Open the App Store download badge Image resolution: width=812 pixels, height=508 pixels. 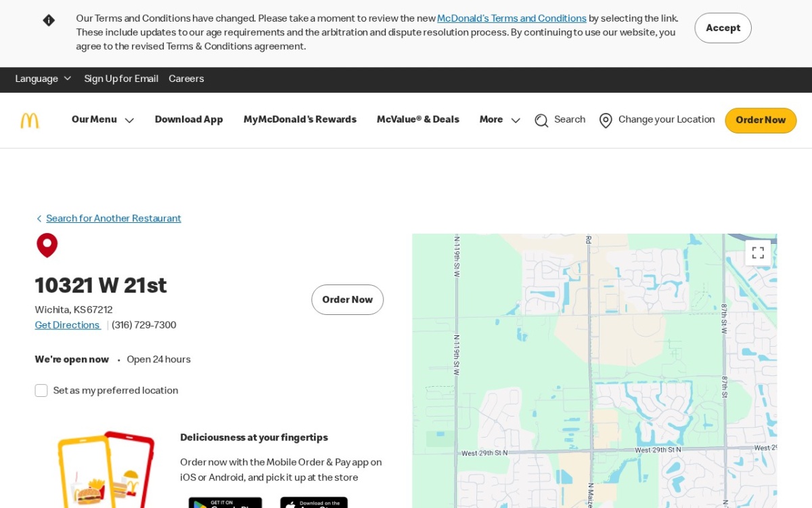pyautogui.click(x=314, y=503)
